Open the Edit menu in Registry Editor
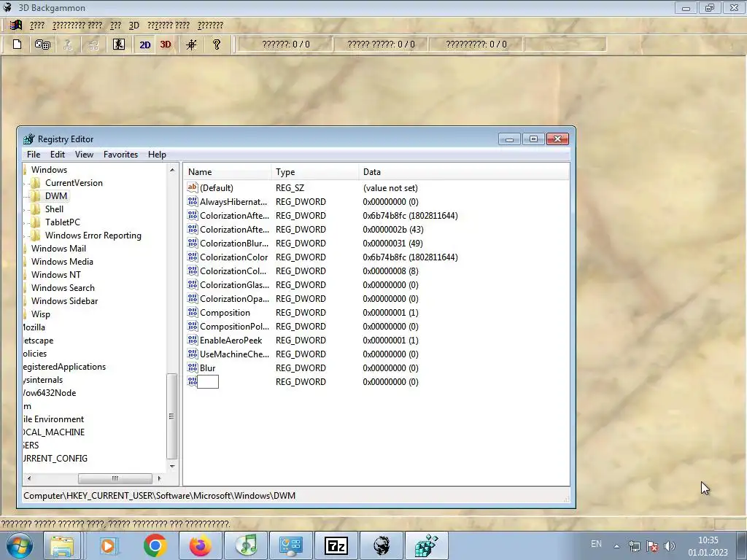 point(57,155)
